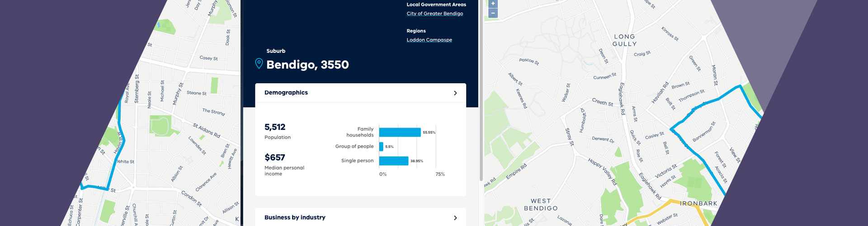Screen dimensions: 868x226
Task: Expand the Demographics section chevron
Action: click(455, 93)
